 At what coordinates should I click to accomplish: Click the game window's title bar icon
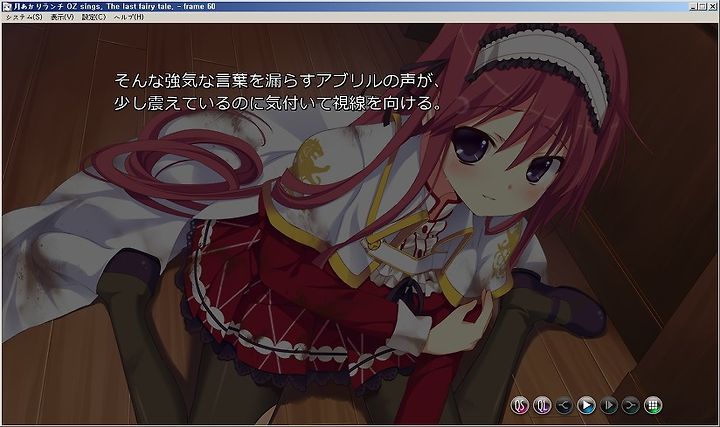7,6
